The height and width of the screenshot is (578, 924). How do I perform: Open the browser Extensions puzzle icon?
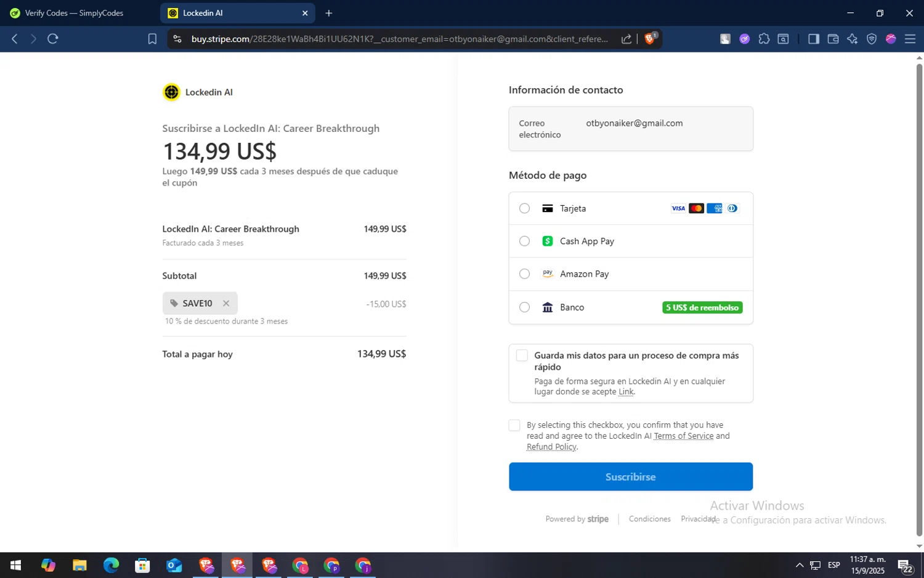(x=764, y=39)
